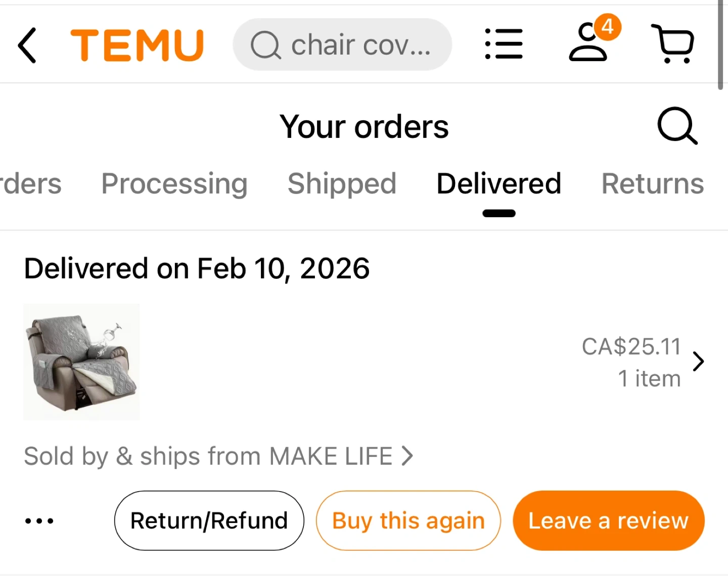
Task: Tap the back arrow icon
Action: (x=28, y=45)
